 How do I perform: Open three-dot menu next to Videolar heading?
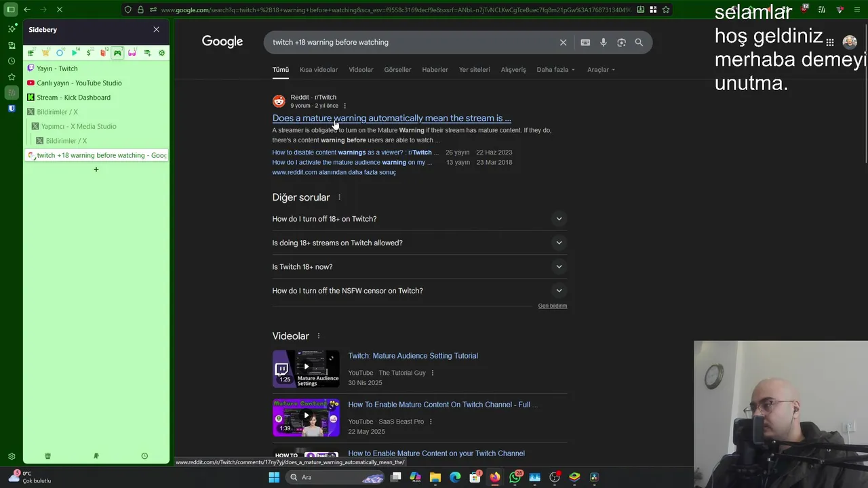pyautogui.click(x=318, y=336)
